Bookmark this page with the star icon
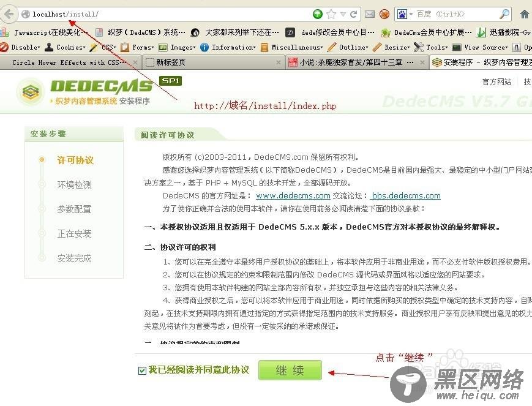The width and height of the screenshot is (532, 406). point(331,14)
